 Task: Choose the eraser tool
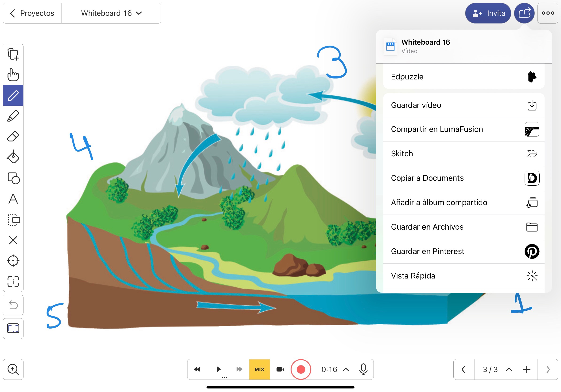(13, 136)
